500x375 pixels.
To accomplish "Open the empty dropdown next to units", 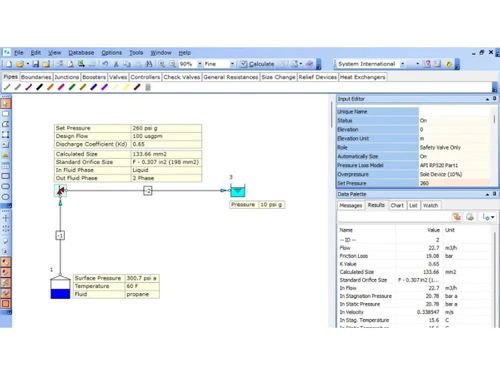I will point(417,64).
